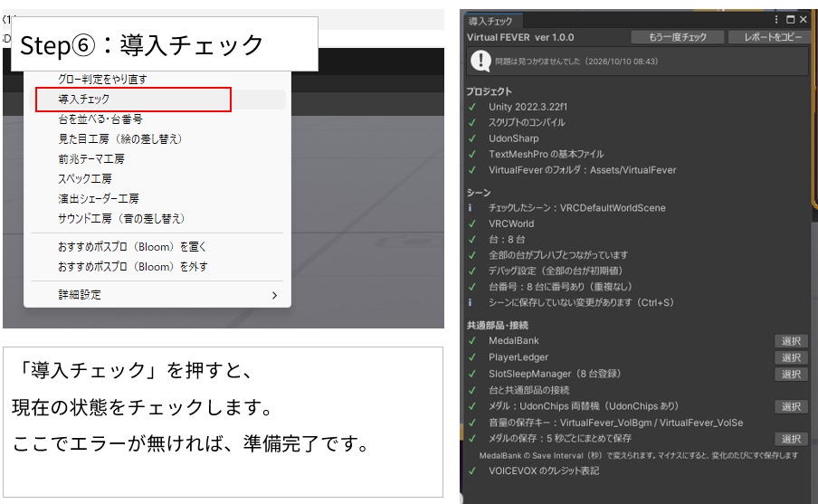Click 選択 next to SlotSleepManager

(x=791, y=375)
